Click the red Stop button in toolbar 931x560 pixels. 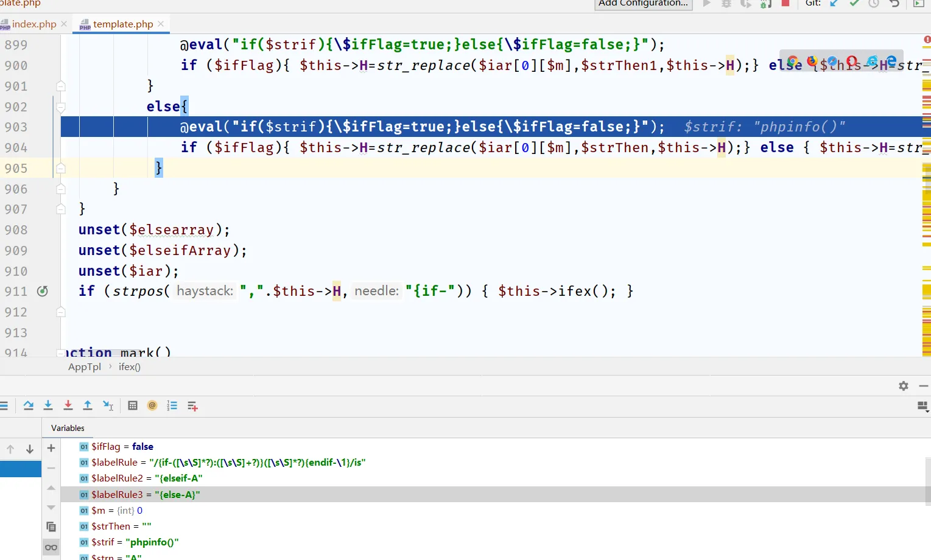[x=785, y=4]
